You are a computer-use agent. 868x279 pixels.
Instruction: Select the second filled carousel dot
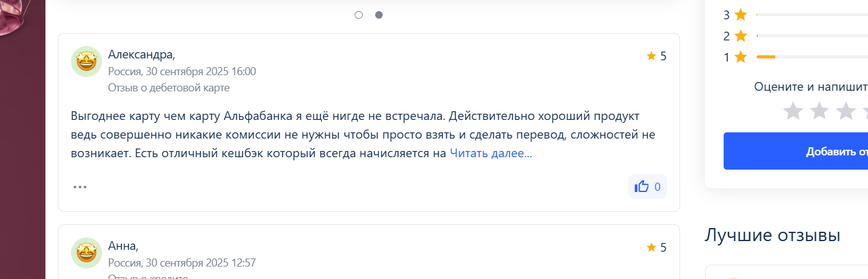tap(379, 15)
